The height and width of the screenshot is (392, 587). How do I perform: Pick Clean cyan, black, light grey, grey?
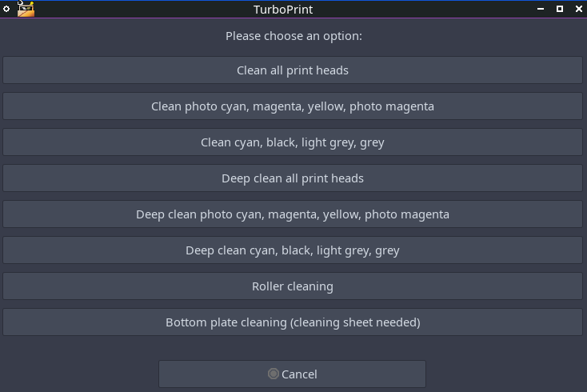tap(293, 142)
